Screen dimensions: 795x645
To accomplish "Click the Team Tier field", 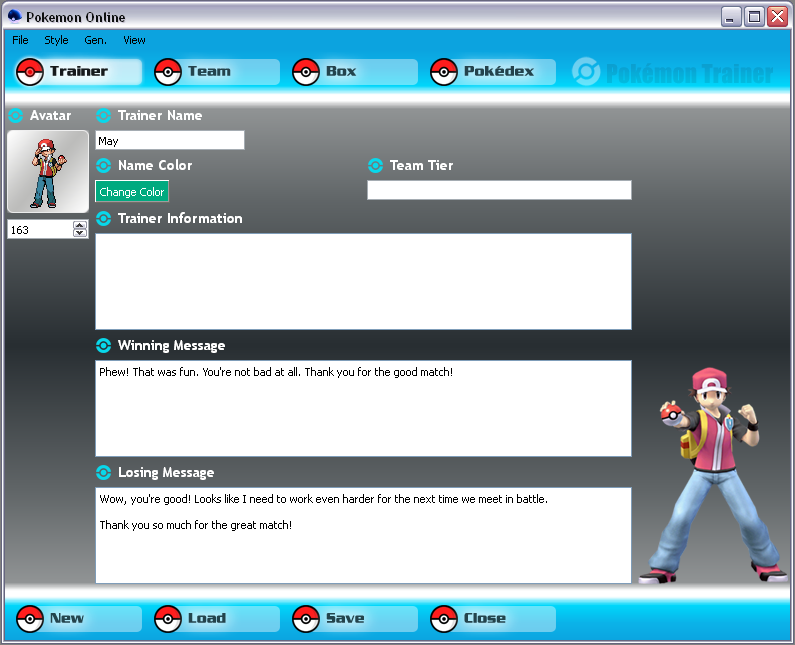I will pyautogui.click(x=499, y=190).
